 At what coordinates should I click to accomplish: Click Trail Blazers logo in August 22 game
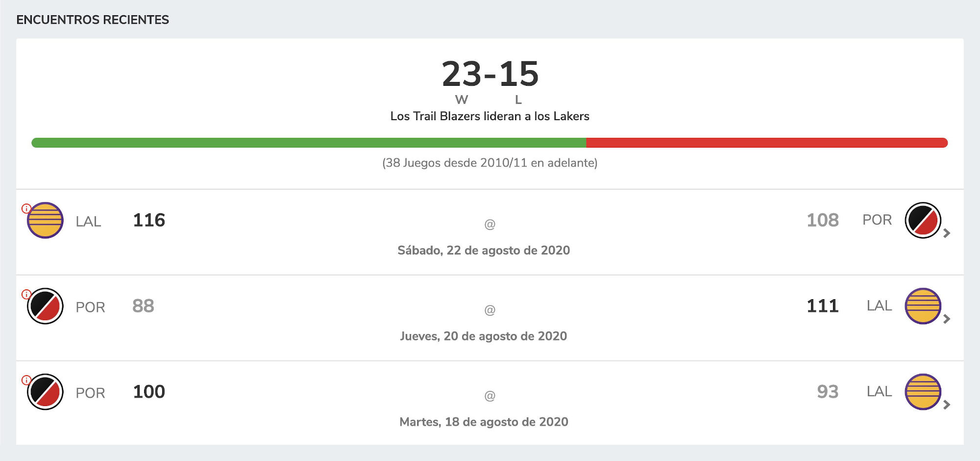pos(923,220)
